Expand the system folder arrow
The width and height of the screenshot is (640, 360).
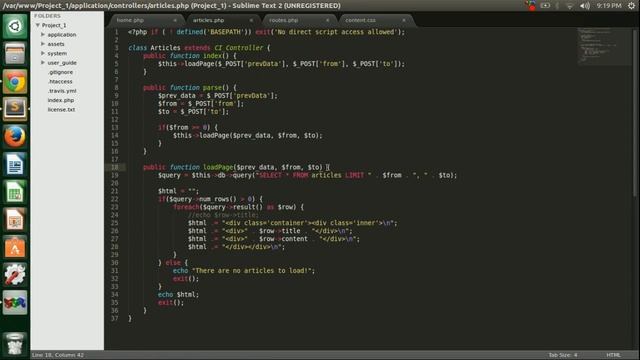[43, 53]
